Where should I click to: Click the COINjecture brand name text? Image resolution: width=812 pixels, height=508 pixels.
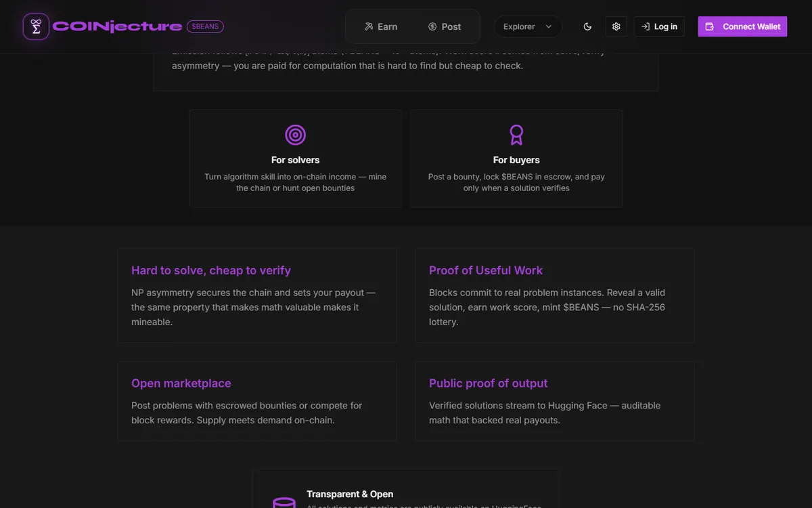coord(117,26)
